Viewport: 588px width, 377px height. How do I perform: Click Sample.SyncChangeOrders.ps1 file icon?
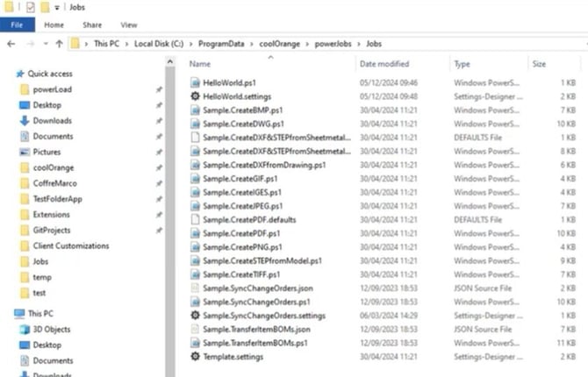point(195,302)
